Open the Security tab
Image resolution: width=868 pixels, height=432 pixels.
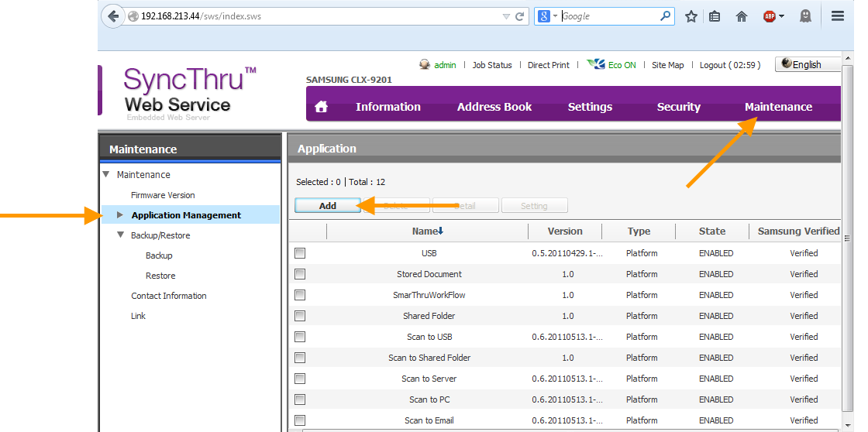click(x=679, y=107)
